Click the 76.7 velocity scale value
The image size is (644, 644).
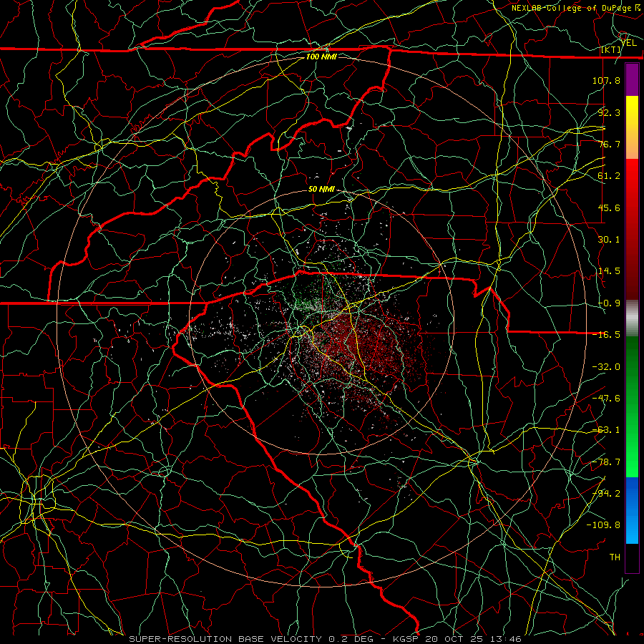click(x=609, y=144)
